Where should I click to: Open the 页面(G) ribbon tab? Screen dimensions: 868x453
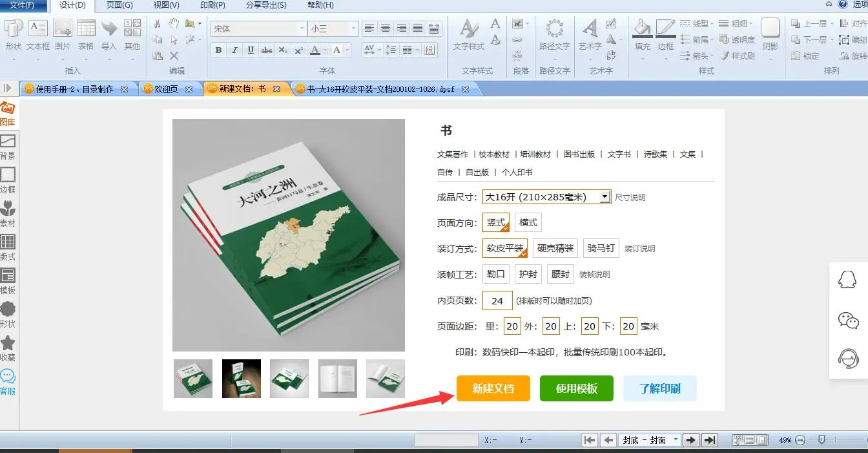click(x=119, y=5)
